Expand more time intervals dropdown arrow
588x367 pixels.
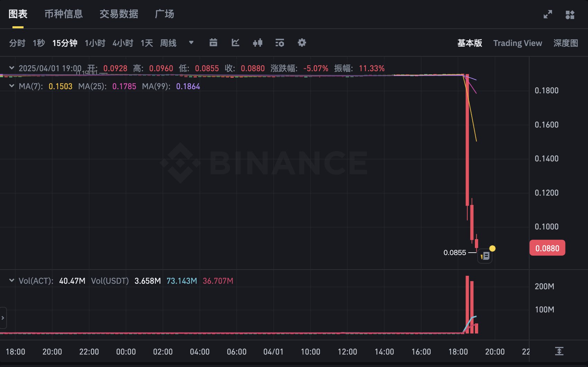click(191, 43)
